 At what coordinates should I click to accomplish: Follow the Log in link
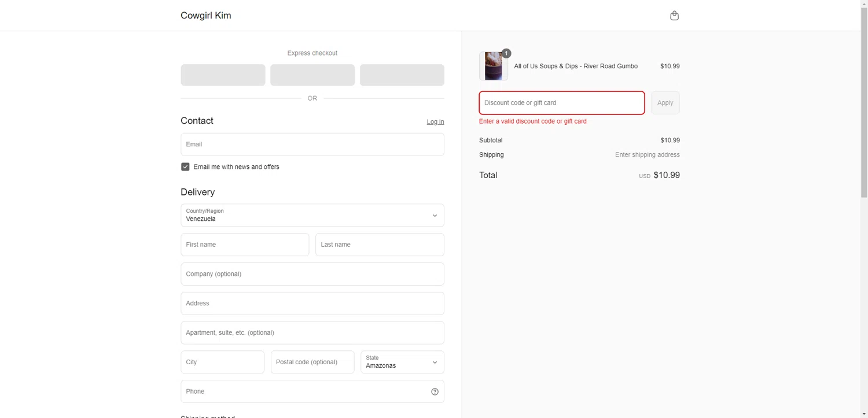435,121
